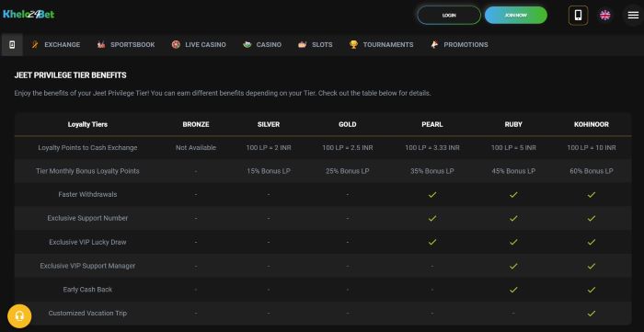Click the '45% Bonus LP' cell
This screenshot has height=332, width=644.
pyautogui.click(x=513, y=171)
